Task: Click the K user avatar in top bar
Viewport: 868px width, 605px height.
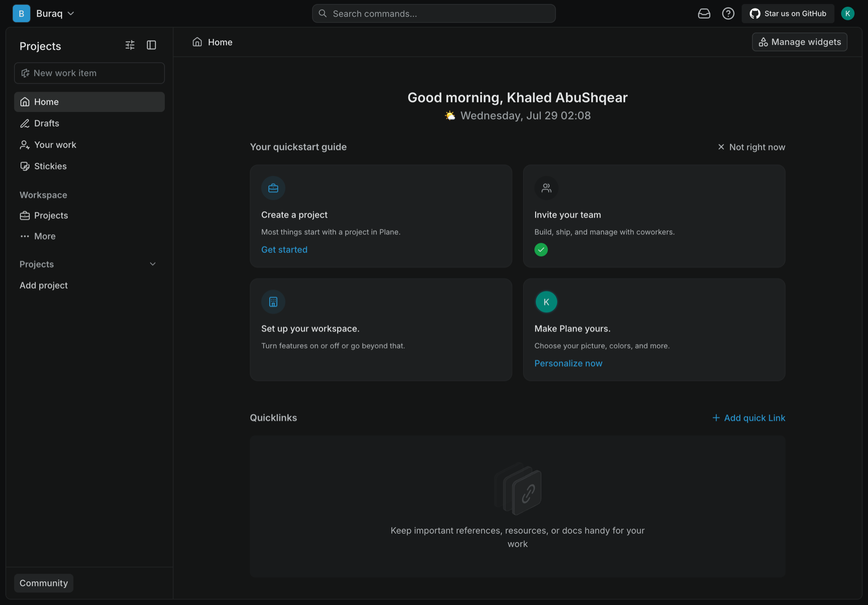Action: click(x=847, y=14)
